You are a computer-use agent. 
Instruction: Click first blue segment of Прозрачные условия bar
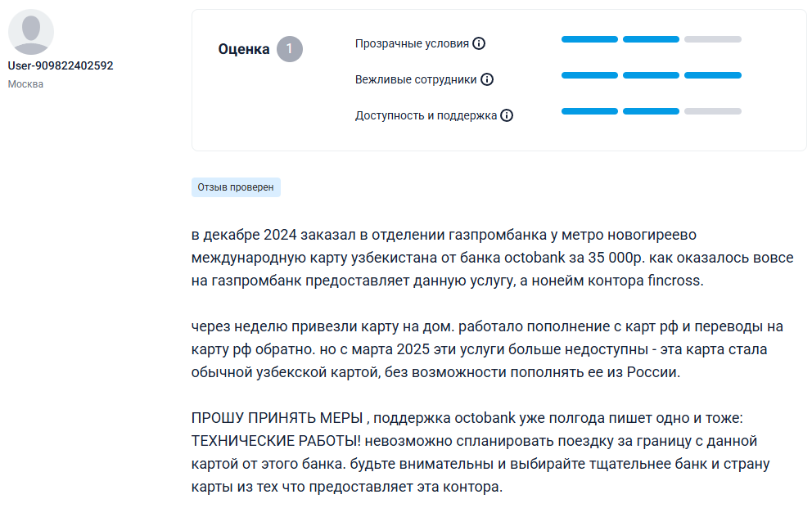(x=589, y=39)
